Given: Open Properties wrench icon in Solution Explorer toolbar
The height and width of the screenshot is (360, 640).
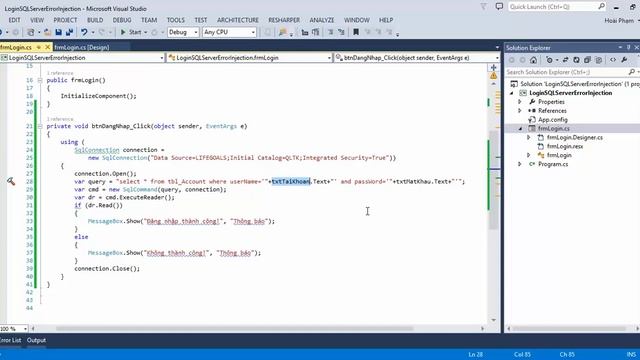Looking at the screenshot, I should click(x=624, y=60).
